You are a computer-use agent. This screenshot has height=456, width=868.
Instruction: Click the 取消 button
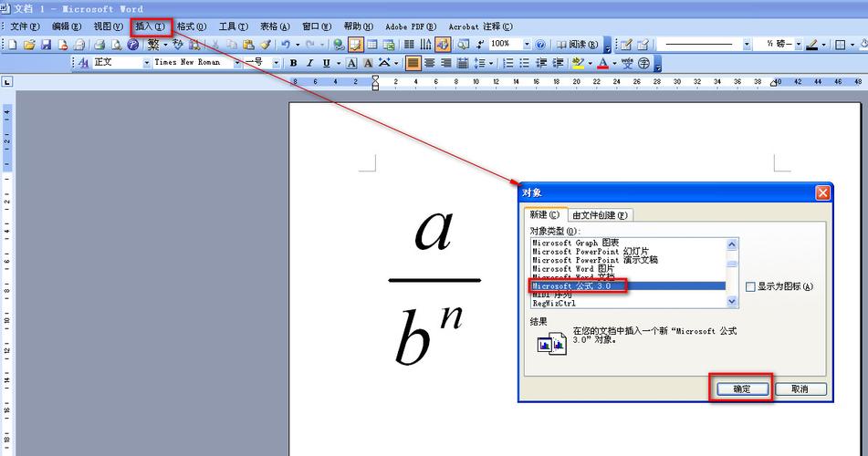coord(800,389)
